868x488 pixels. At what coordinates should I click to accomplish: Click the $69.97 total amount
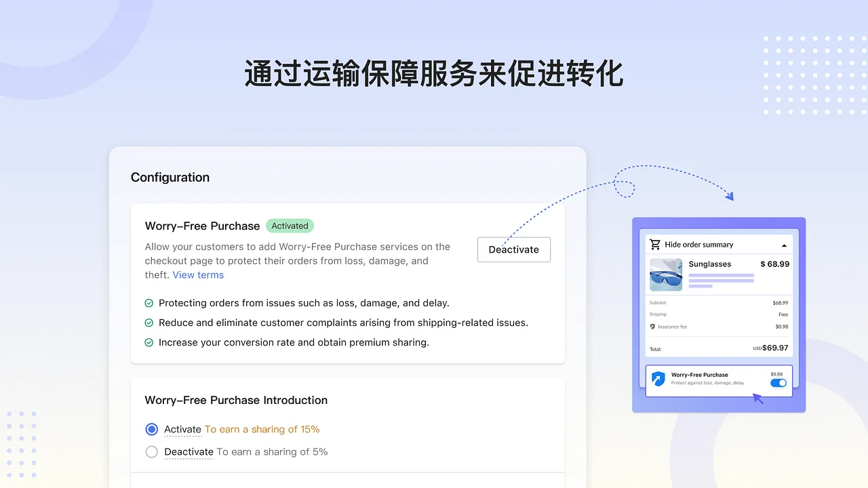(775, 348)
